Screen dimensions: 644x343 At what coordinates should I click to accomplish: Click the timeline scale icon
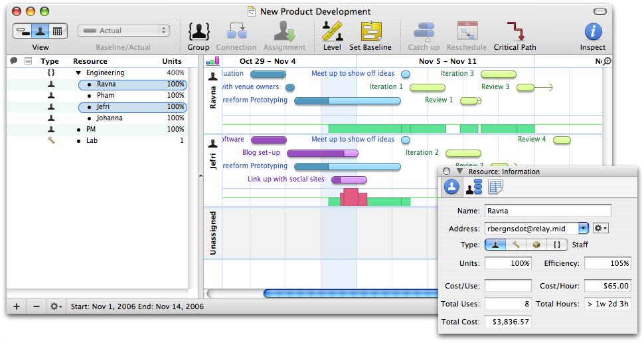[212, 61]
